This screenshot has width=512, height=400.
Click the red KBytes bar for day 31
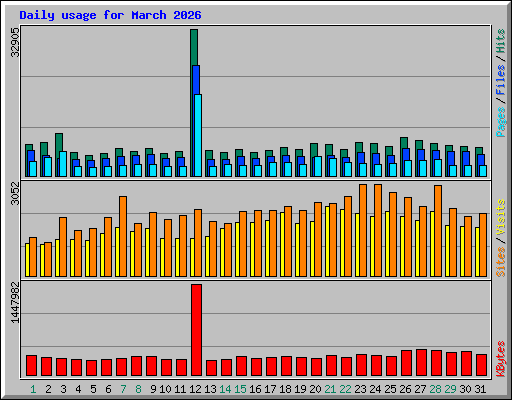[x=481, y=365]
